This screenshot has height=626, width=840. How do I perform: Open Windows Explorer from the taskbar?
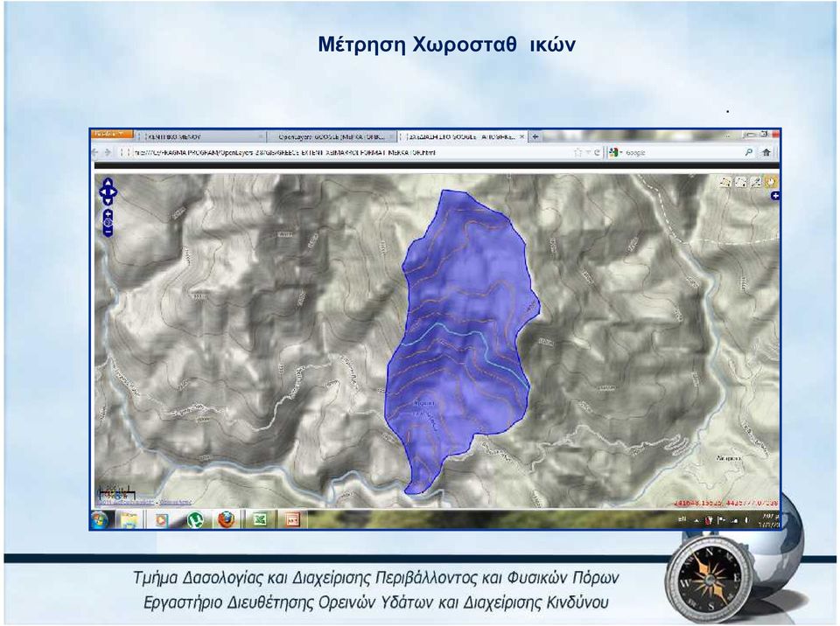coord(129,519)
